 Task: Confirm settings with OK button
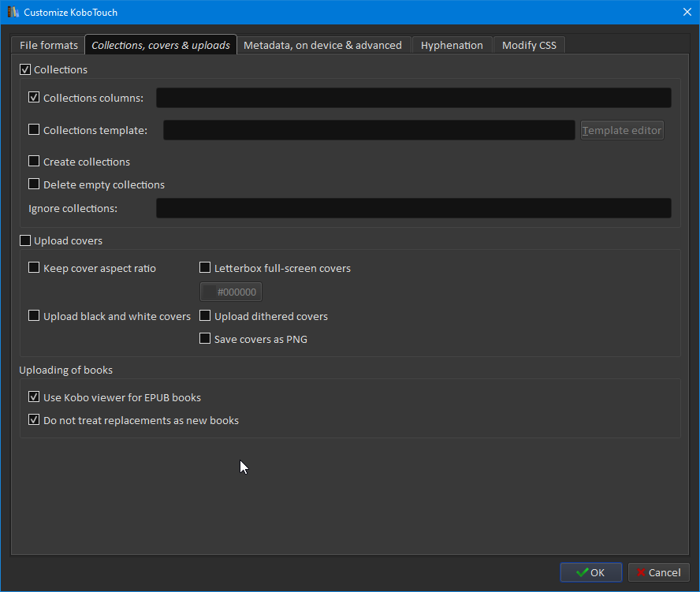pyautogui.click(x=591, y=572)
